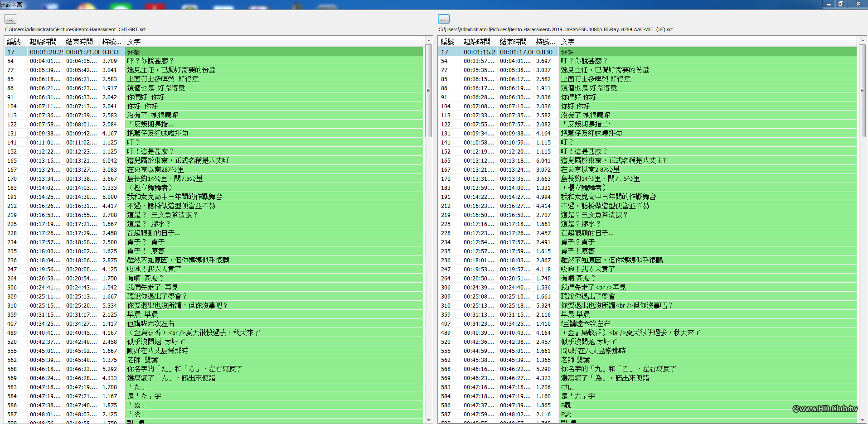
Task: Select row 586 in the left subtitle list
Action: (214, 405)
